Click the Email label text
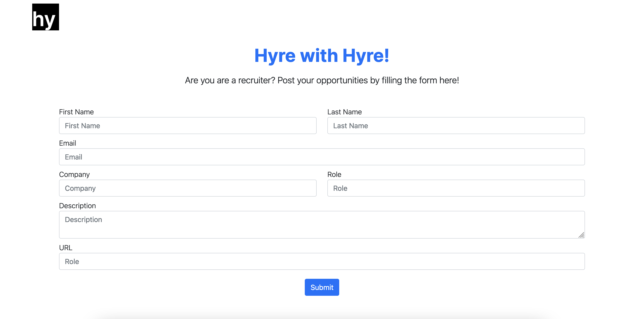The height and width of the screenshot is (319, 644). (68, 143)
